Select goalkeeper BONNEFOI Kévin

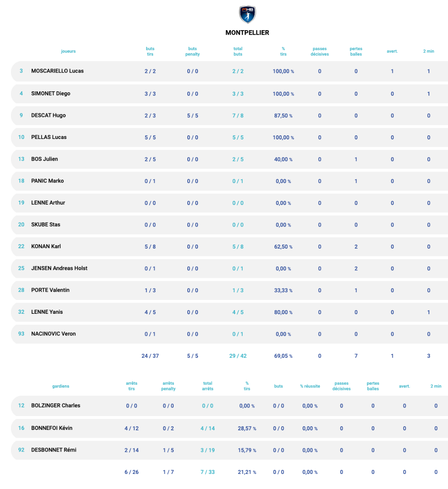pyautogui.click(x=52, y=428)
